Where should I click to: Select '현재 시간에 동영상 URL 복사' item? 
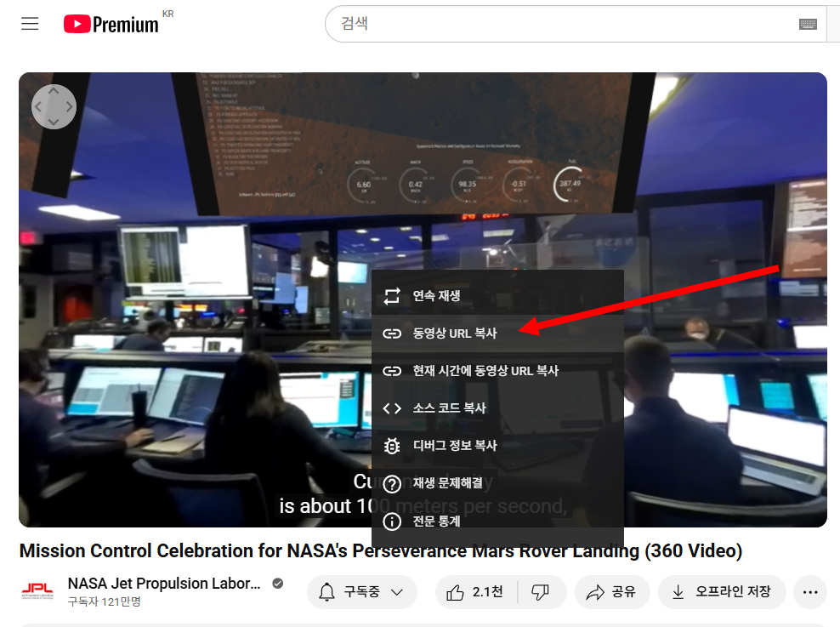[x=497, y=371]
